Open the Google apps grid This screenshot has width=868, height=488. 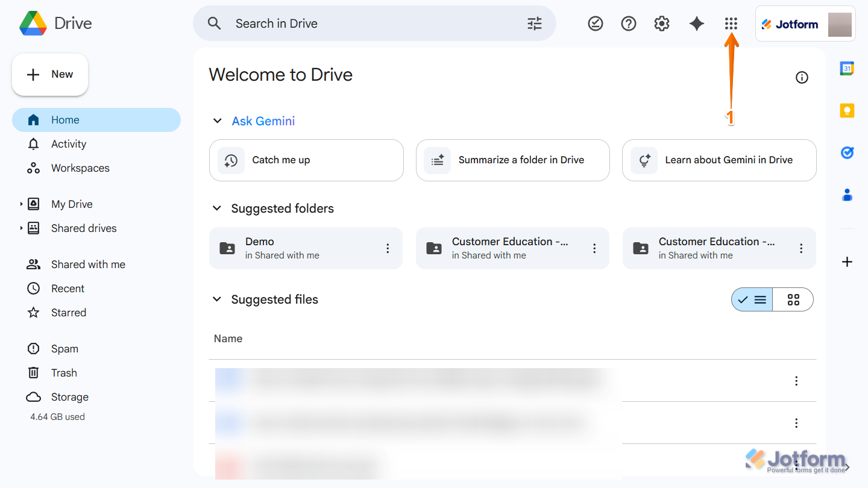coord(731,23)
